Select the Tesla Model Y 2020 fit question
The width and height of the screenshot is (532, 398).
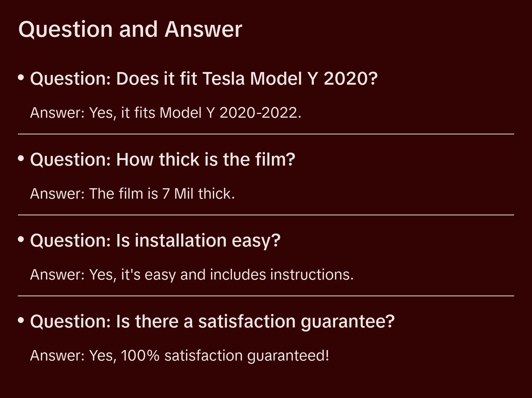point(204,79)
